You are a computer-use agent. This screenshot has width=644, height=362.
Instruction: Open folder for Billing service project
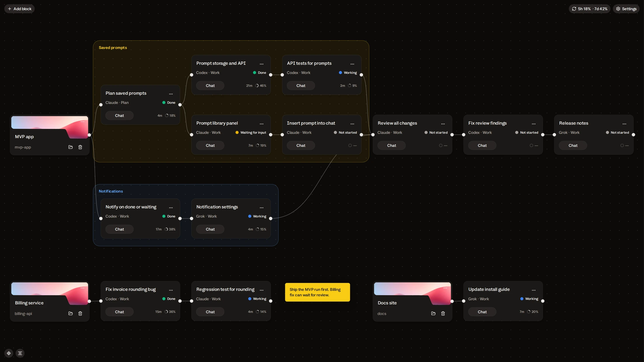[x=71, y=313]
